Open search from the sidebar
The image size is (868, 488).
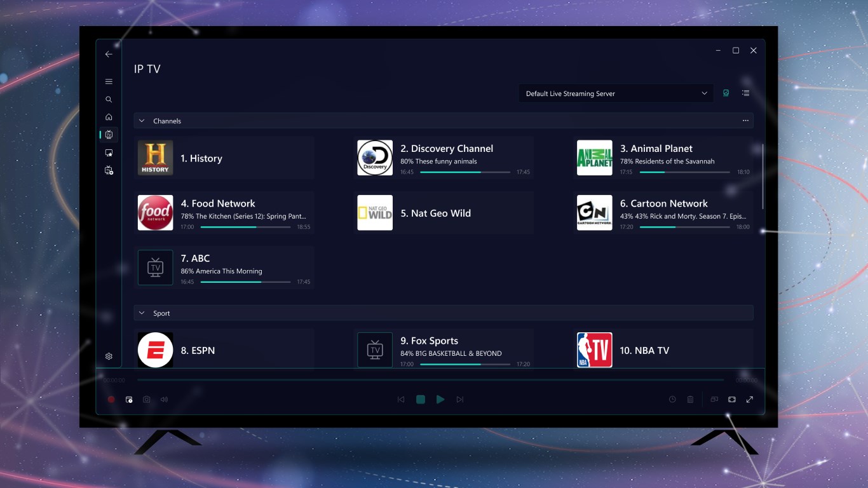pos(109,99)
